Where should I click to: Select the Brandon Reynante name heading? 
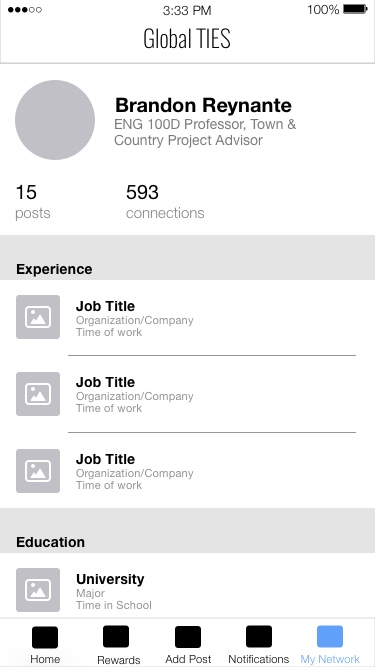tap(203, 105)
